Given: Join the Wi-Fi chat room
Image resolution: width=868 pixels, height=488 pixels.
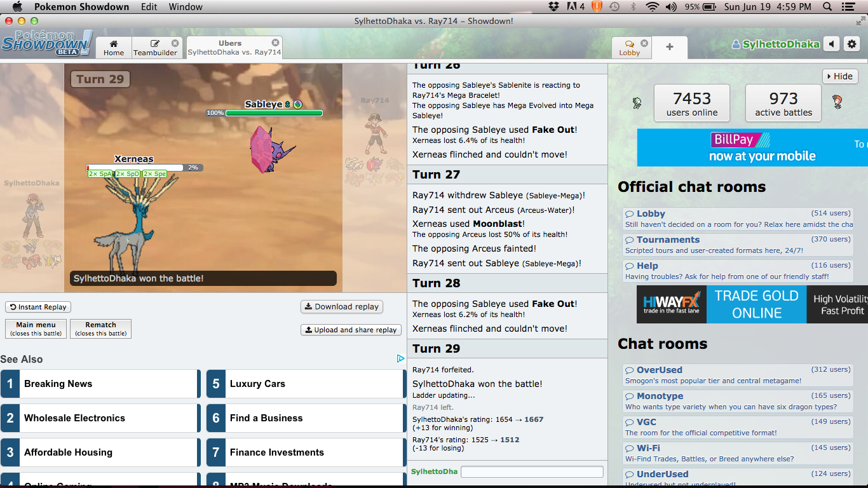Looking at the screenshot, I should 738,453.
